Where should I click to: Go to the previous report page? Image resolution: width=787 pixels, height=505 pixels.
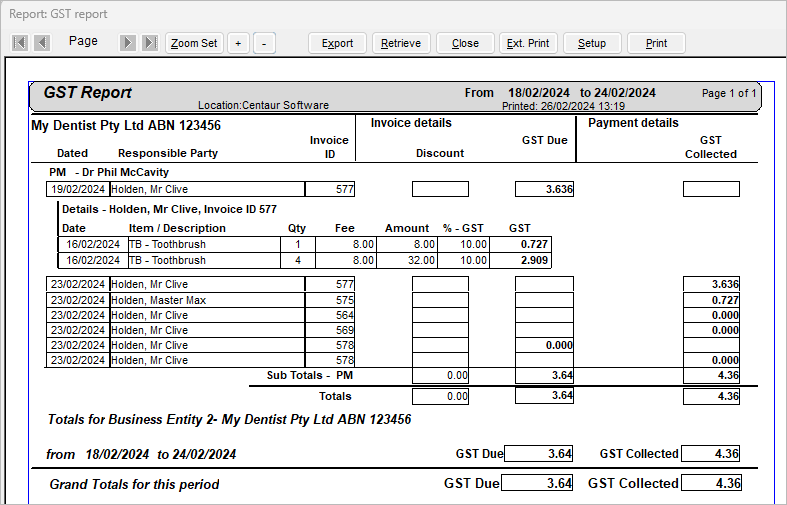tap(42, 43)
